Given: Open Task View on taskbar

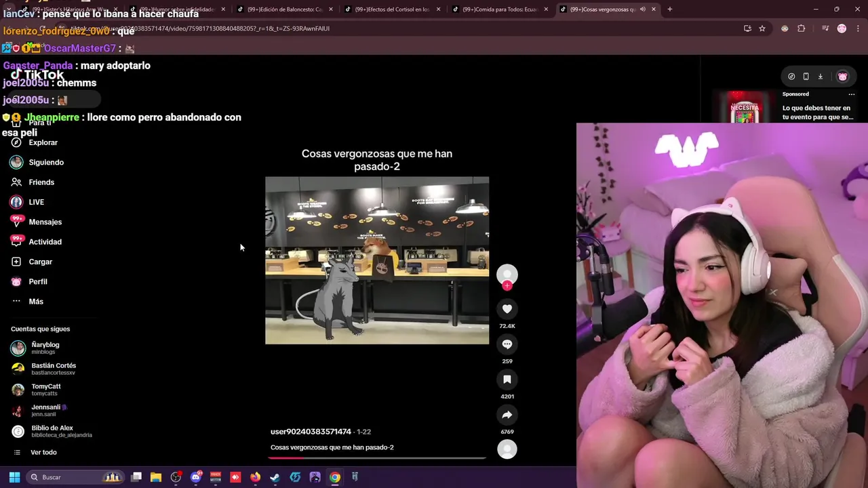Looking at the screenshot, I should click(x=136, y=477).
